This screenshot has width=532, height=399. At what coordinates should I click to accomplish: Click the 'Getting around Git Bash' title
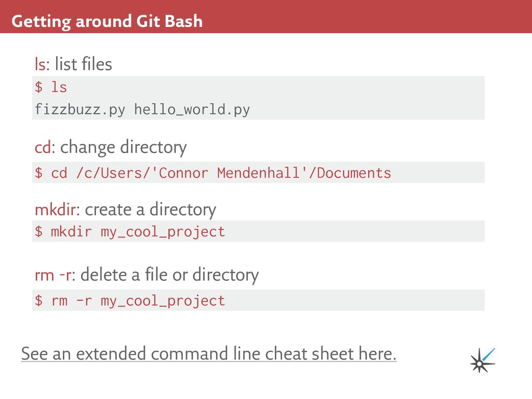[x=107, y=22]
